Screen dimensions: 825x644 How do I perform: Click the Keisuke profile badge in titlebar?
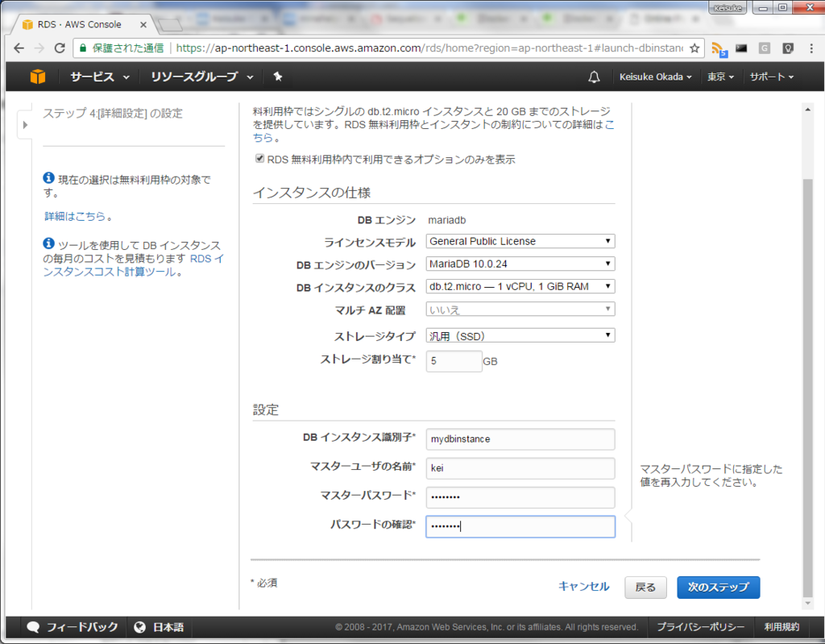click(x=728, y=8)
